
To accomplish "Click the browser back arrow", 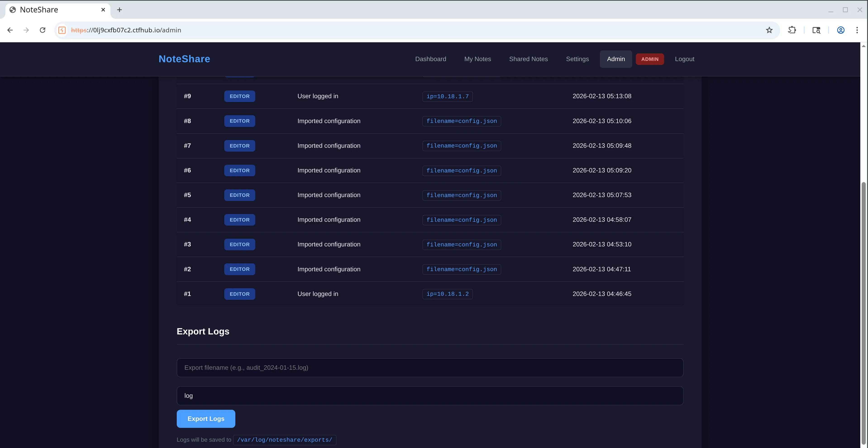I will tap(10, 30).
